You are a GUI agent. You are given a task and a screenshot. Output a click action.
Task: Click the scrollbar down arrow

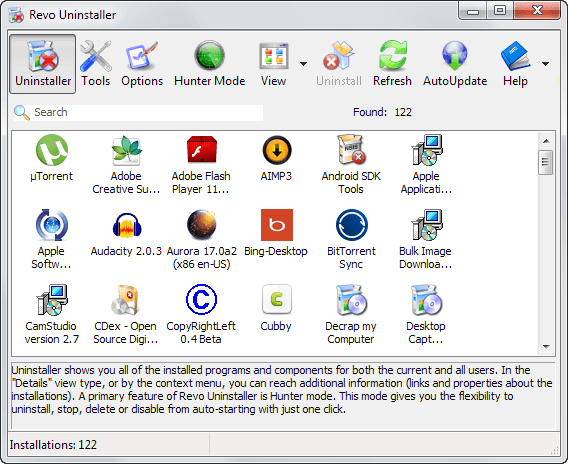point(546,347)
